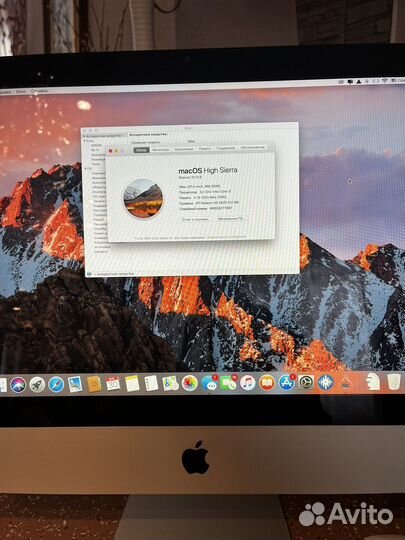
Task: Open Calendar showing 30 in the Dock
Action: [x=113, y=384]
